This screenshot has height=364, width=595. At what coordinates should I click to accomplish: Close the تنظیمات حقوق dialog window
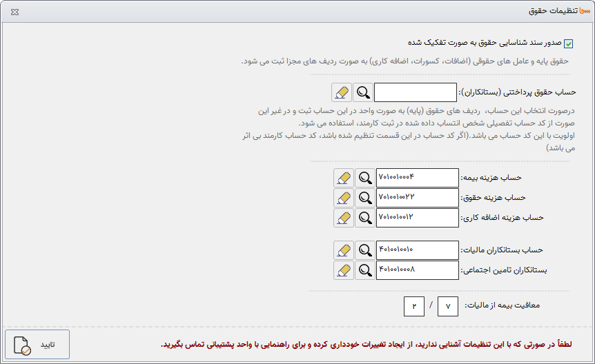[15, 12]
